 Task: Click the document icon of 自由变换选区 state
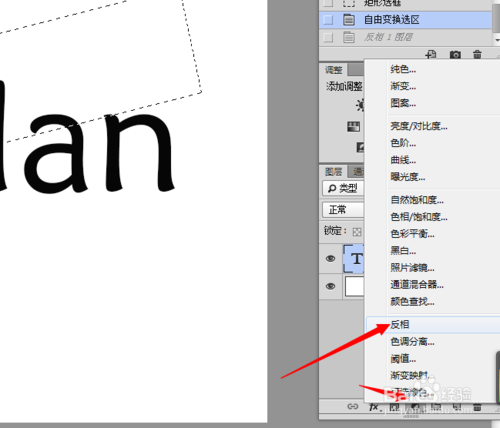(349, 20)
